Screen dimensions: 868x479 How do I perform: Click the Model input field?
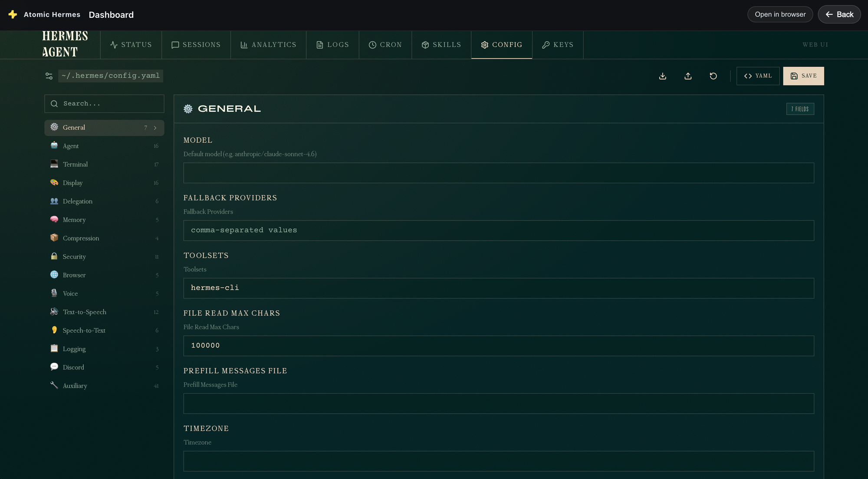click(498, 173)
